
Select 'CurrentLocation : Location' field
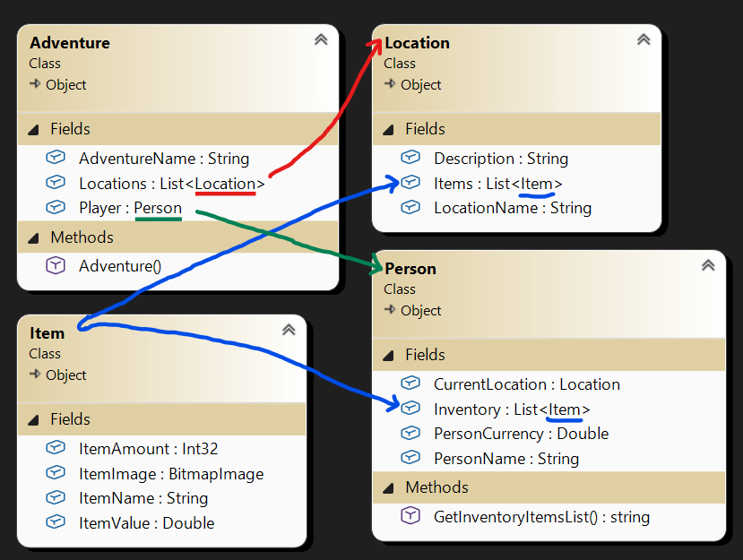click(527, 384)
